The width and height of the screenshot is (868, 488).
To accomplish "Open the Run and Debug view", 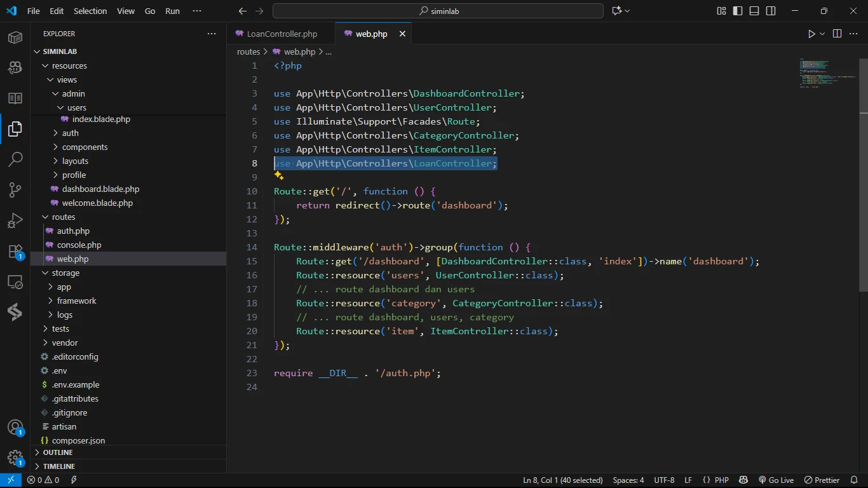I will [x=15, y=220].
